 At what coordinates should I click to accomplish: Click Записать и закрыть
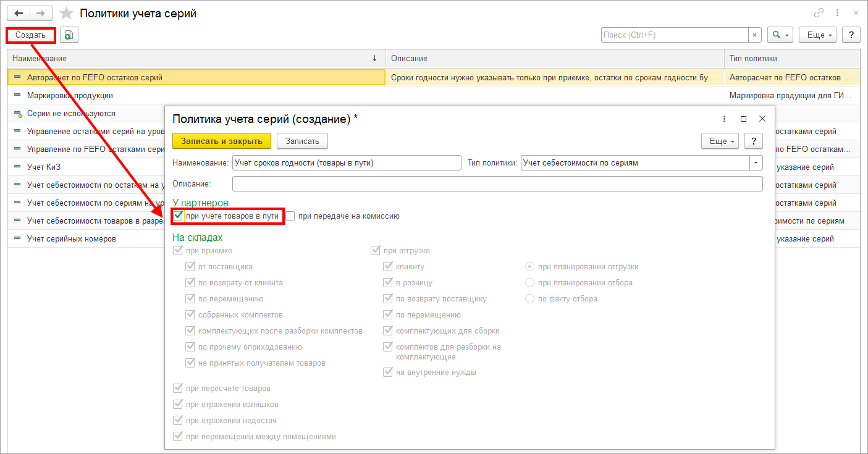coord(222,141)
